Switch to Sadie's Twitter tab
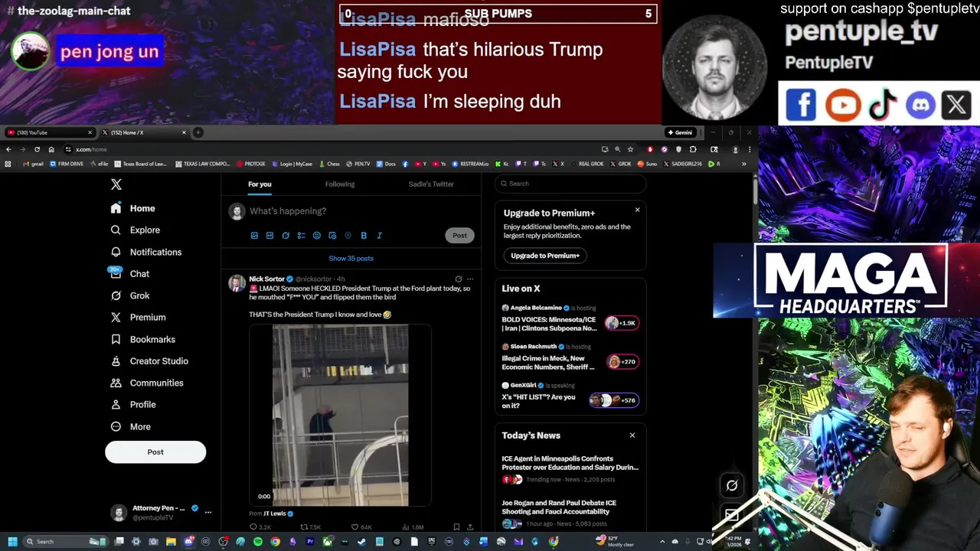The width and height of the screenshot is (980, 551). [x=431, y=184]
